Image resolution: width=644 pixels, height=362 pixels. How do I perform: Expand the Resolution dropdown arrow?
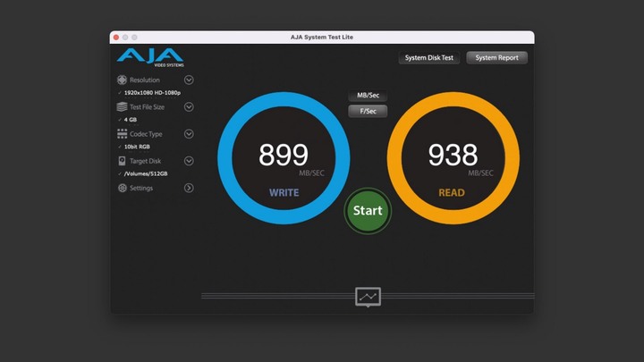click(189, 80)
